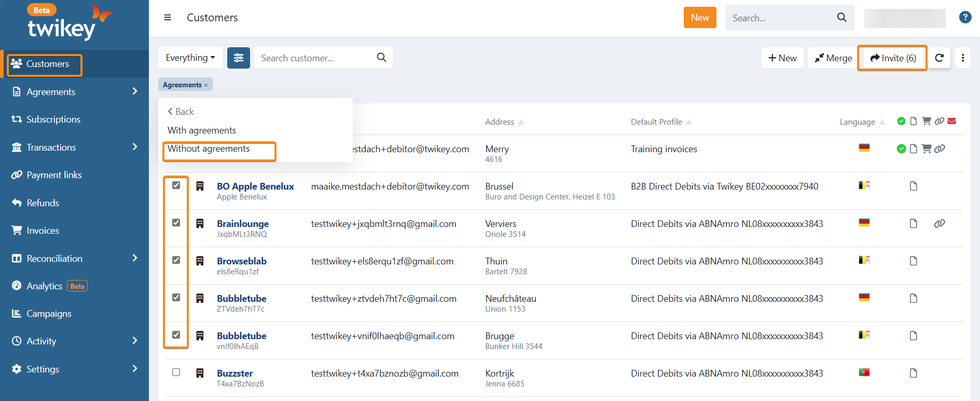Open the Brainlounge customer link
The image size is (980, 401).
[x=242, y=224]
